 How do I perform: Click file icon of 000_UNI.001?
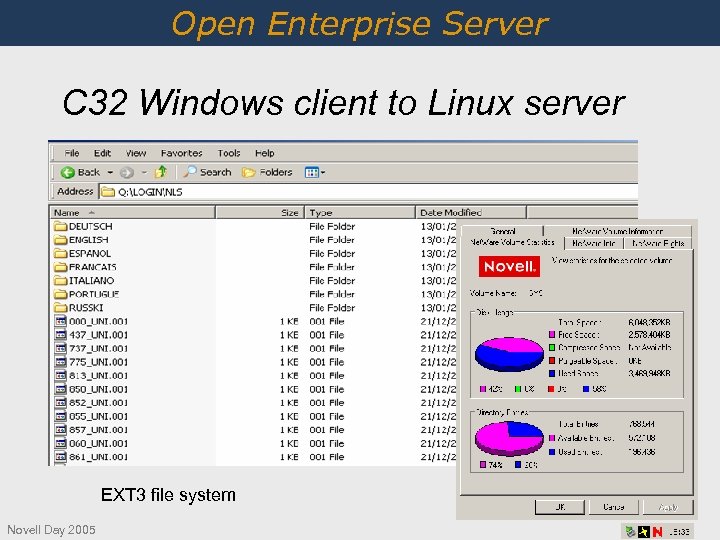point(61,321)
